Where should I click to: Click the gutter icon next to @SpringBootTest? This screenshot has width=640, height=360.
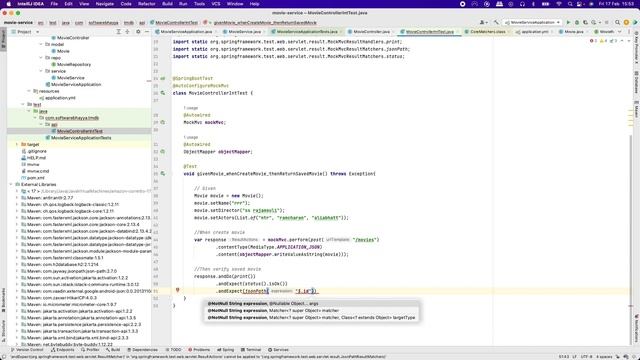tap(163, 78)
